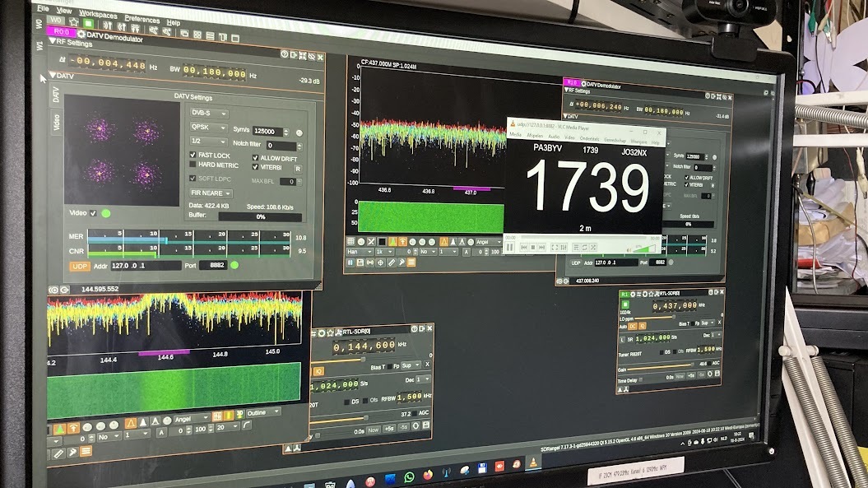Toggle the Video checkbox under the constellation
Viewport: 868px width, 488px height.
[93, 213]
